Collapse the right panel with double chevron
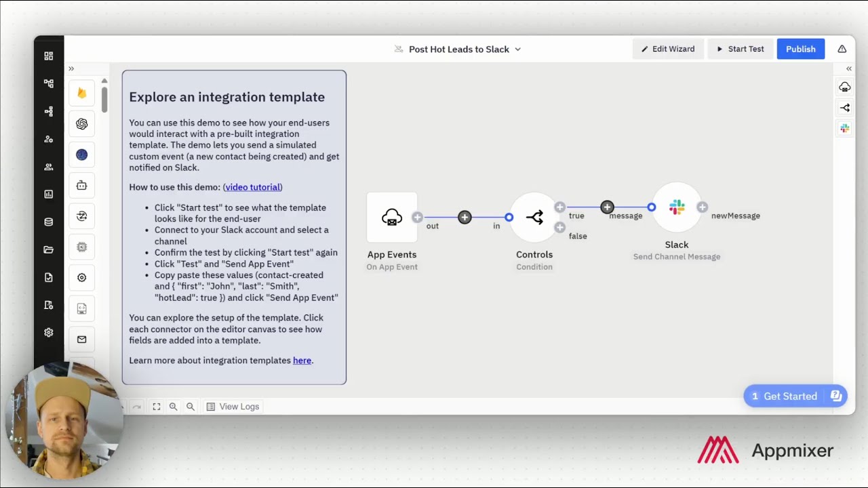Image resolution: width=868 pixels, height=488 pixels. (x=848, y=69)
